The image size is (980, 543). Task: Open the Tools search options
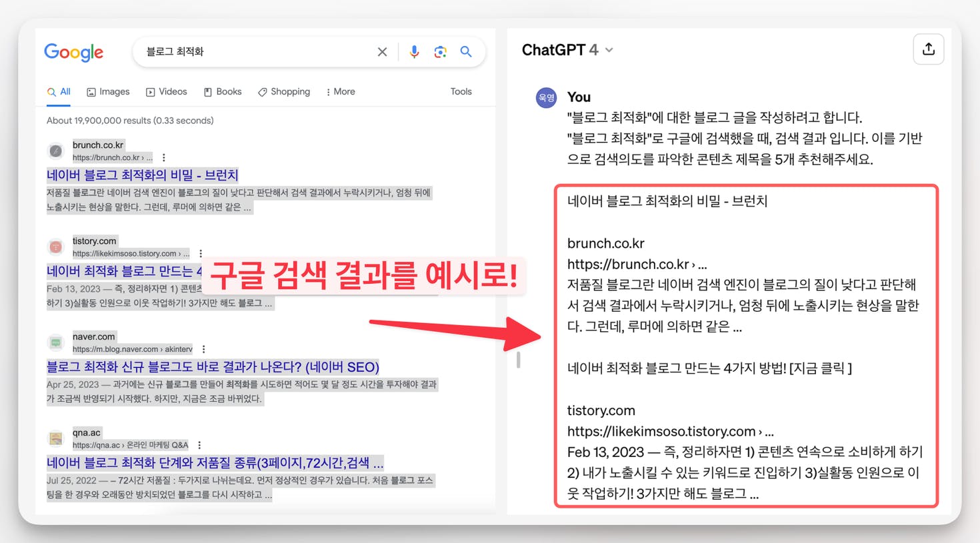pos(461,92)
